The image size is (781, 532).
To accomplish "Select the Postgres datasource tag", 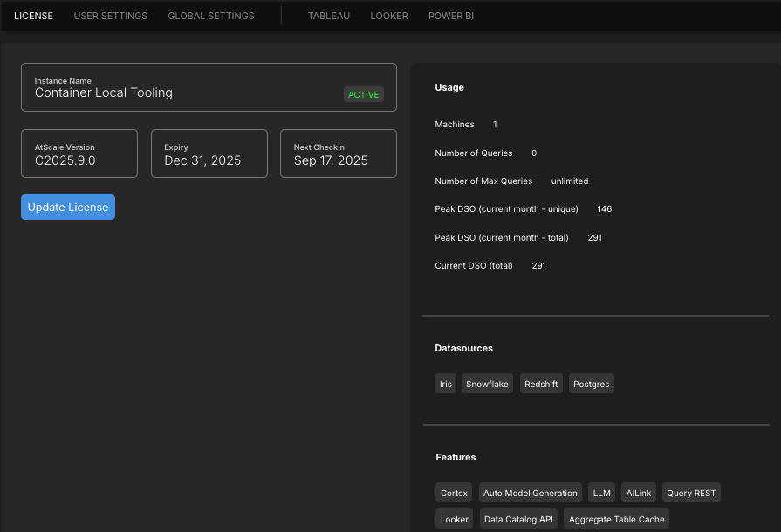I will [x=592, y=385].
